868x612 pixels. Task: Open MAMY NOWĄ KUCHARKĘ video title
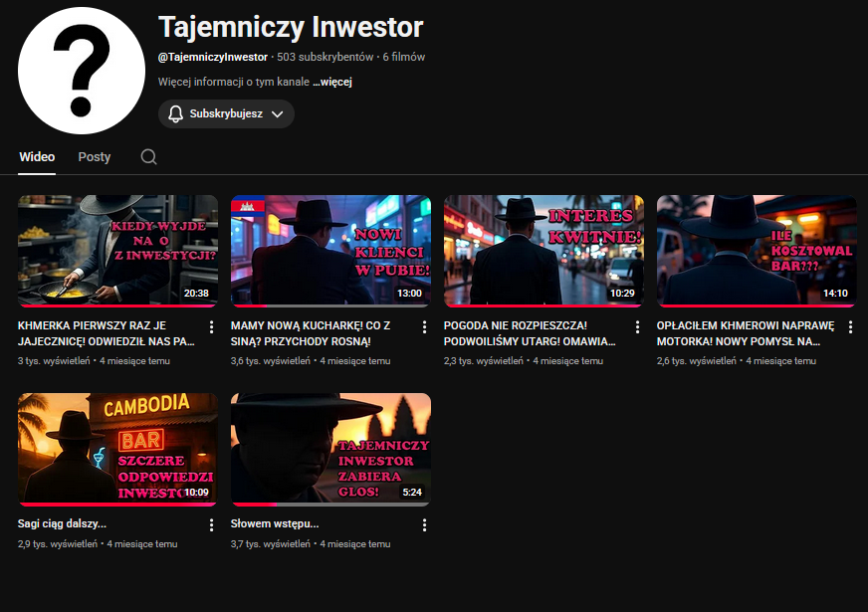[311, 333]
